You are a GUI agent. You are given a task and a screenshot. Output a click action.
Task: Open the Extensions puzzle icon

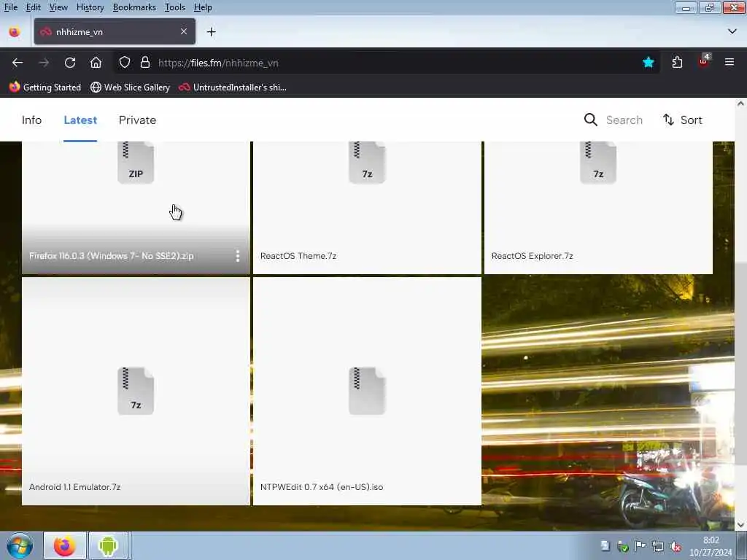(x=677, y=63)
